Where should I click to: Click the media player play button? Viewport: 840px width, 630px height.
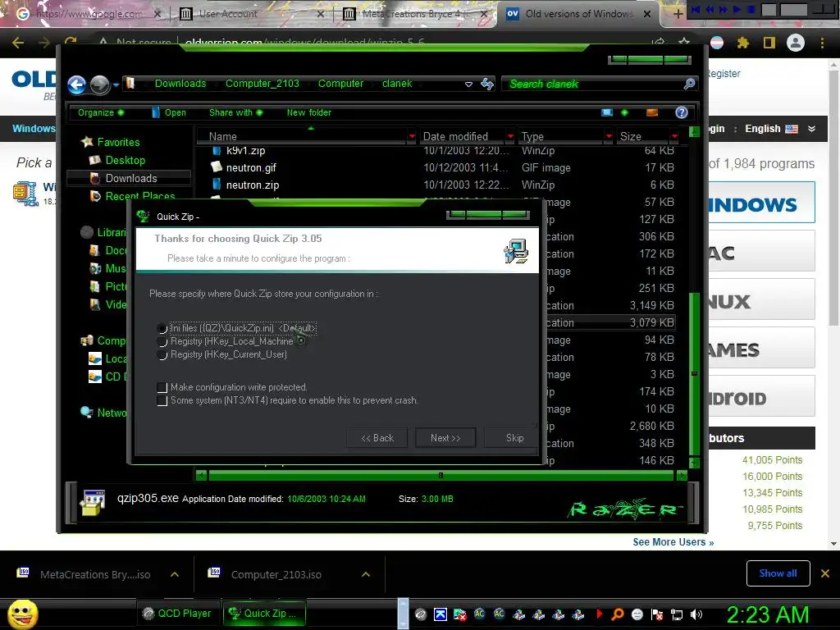(737, 9)
